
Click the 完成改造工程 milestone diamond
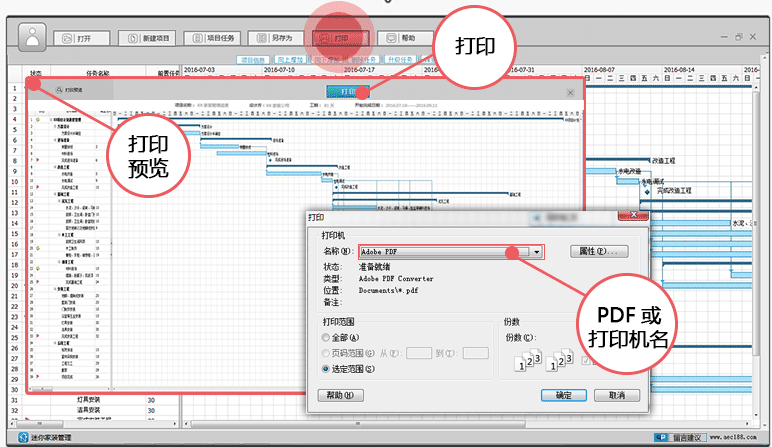(x=647, y=192)
